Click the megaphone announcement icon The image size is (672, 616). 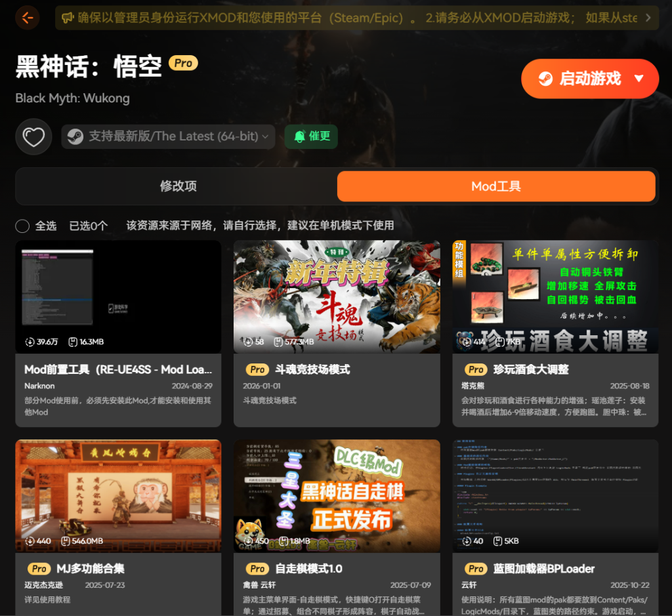(x=67, y=18)
